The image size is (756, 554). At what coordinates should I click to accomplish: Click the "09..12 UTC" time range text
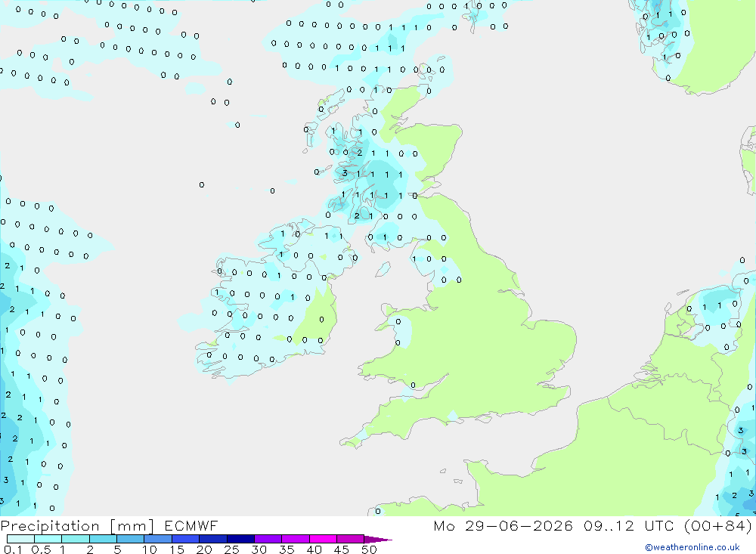628,525
